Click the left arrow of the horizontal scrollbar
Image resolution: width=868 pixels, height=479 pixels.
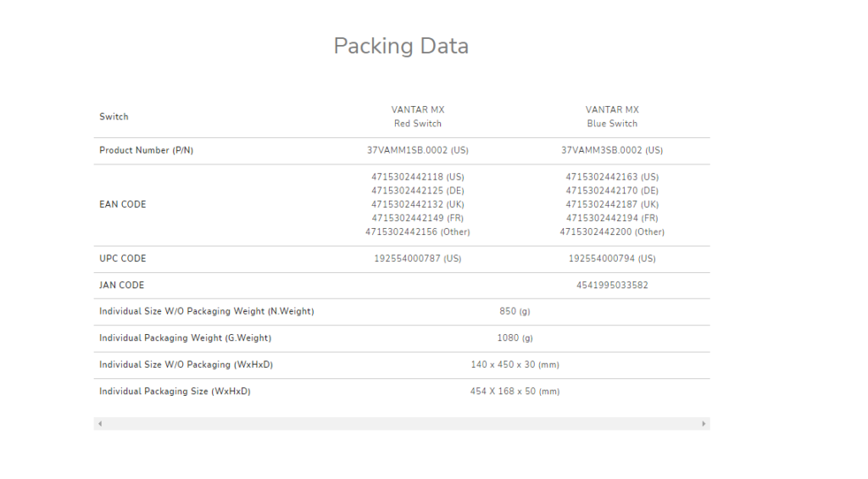(x=100, y=423)
